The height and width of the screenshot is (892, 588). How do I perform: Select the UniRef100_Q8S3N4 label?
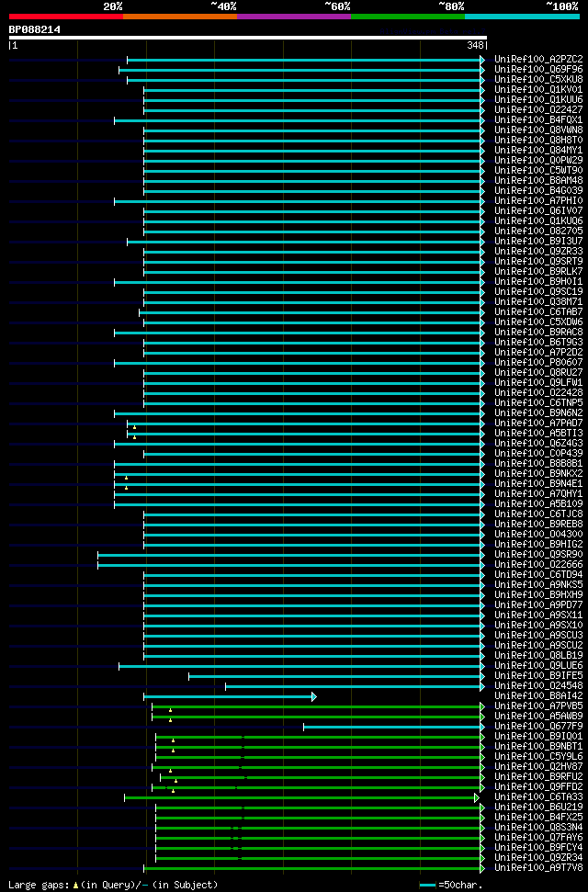tap(538, 828)
